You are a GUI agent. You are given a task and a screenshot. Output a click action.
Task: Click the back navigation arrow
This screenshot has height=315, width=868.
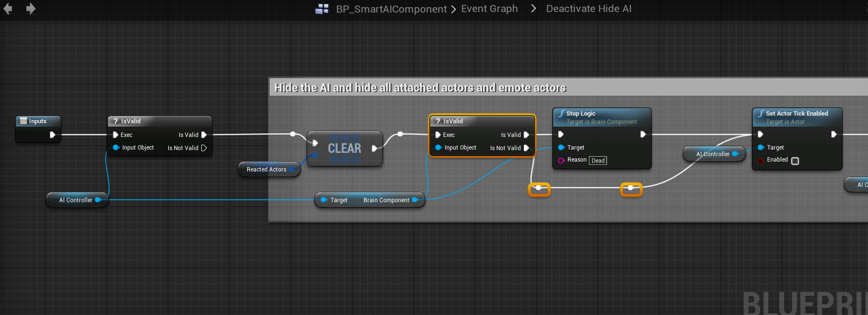point(8,9)
